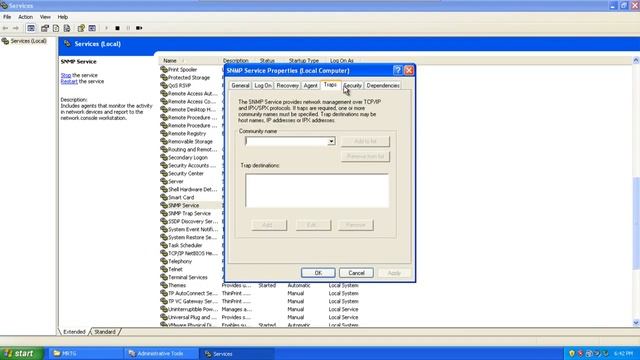
Task: Open the File menu
Action: [7, 17]
